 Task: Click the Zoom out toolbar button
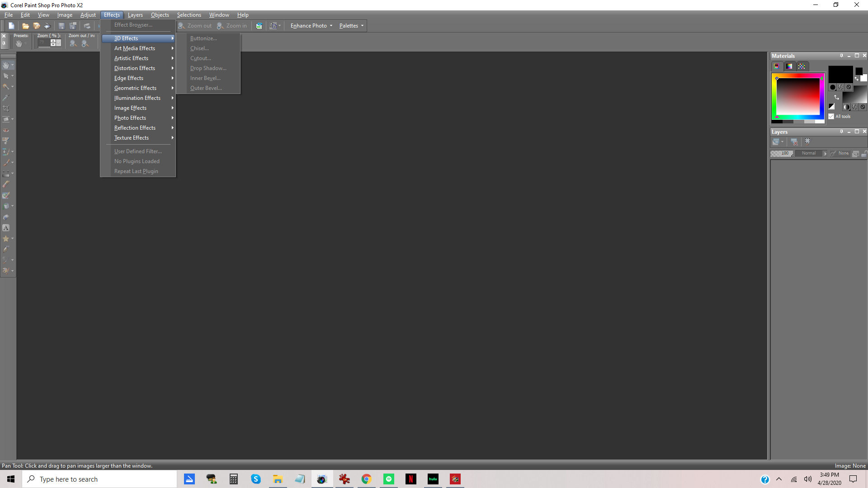(195, 26)
